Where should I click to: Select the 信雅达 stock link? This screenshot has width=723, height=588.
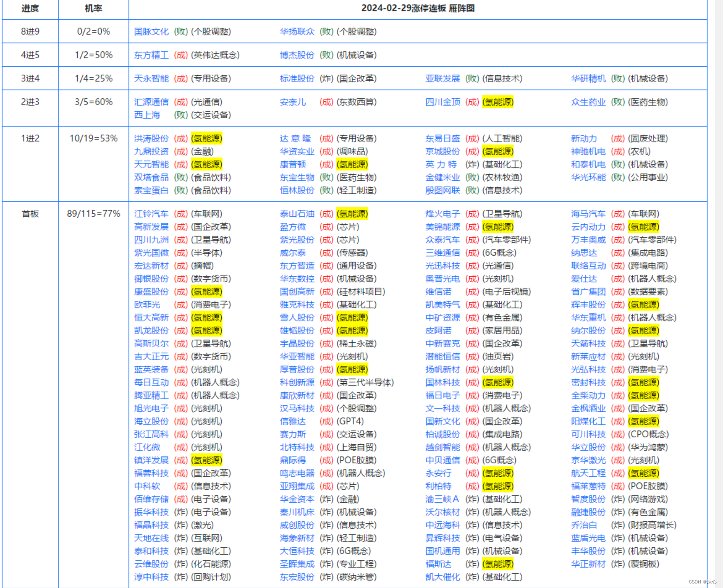click(293, 422)
